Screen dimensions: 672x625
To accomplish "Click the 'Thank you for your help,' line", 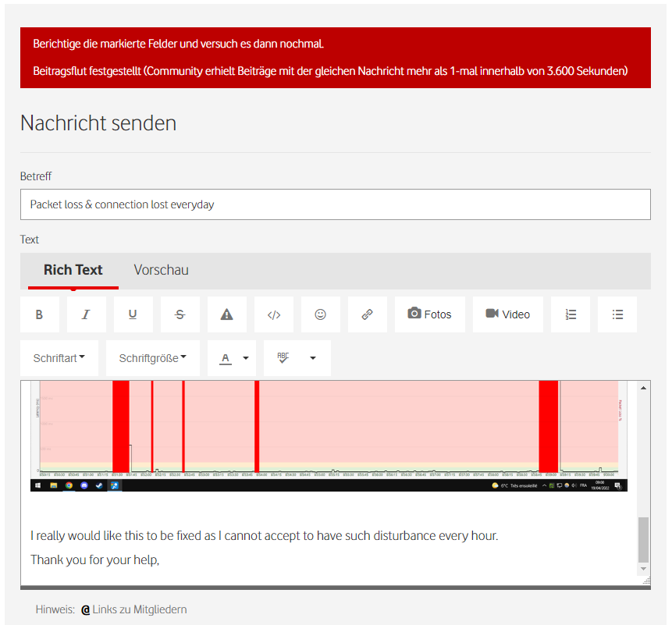I will point(94,560).
